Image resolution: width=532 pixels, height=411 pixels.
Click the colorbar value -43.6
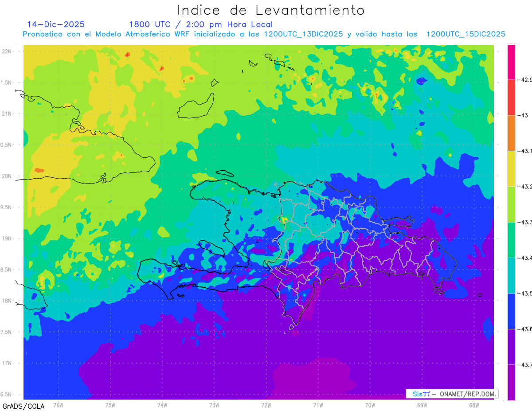(x=524, y=329)
